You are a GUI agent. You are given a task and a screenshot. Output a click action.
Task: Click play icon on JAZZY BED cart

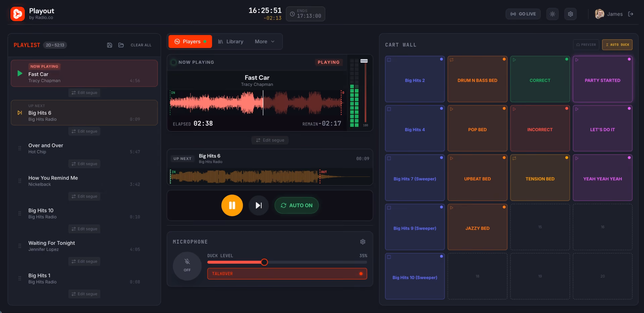(451, 208)
